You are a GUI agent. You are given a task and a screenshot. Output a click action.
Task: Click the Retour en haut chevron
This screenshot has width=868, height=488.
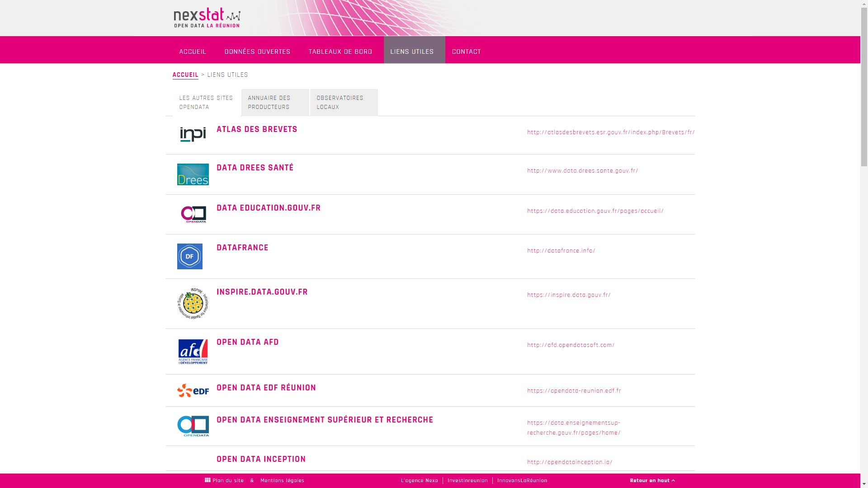[673, 480]
